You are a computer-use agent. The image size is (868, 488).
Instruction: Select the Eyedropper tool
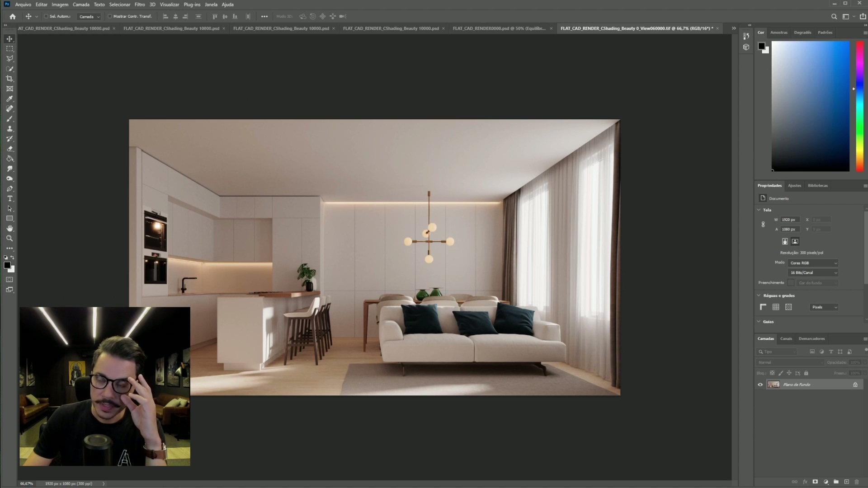[x=9, y=99]
